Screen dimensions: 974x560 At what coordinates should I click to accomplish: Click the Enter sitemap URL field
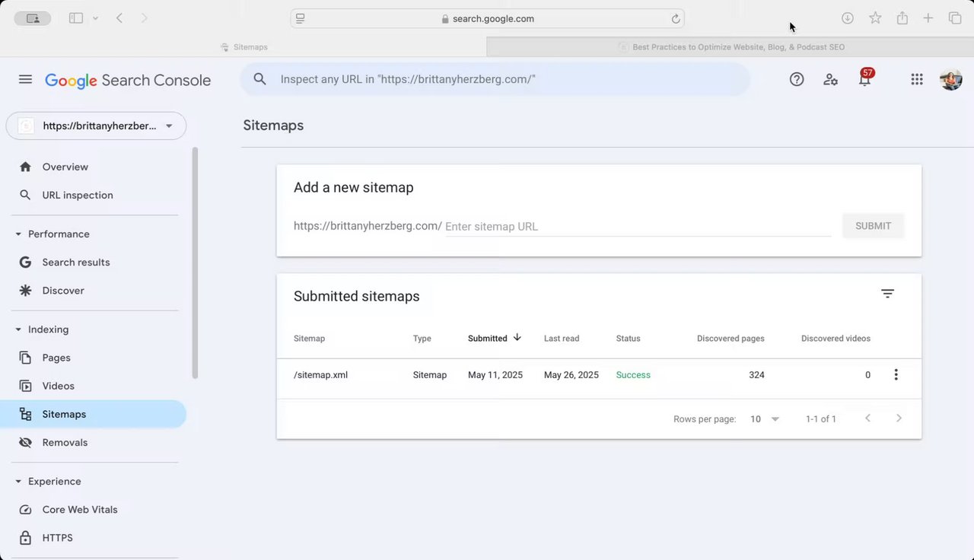[638, 227]
